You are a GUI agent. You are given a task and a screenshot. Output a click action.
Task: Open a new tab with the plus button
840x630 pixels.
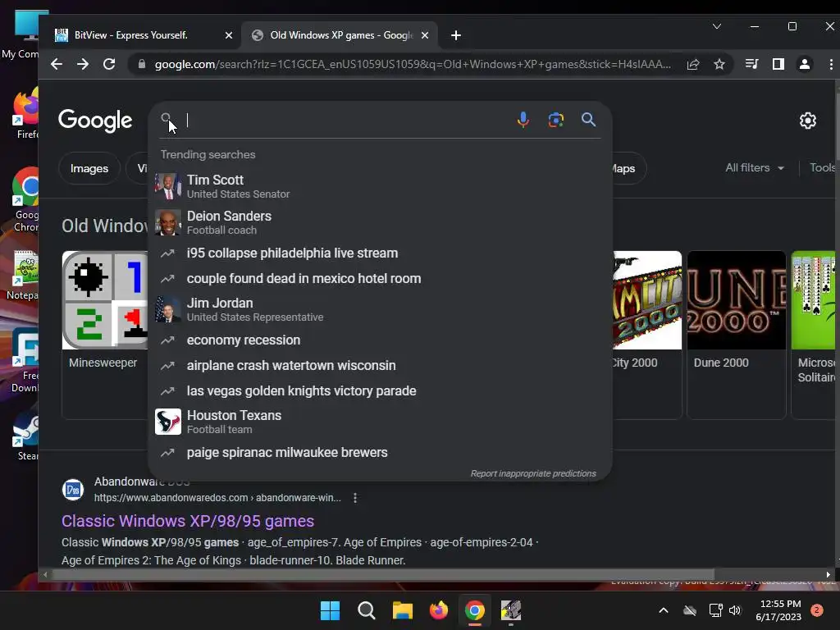coord(456,35)
